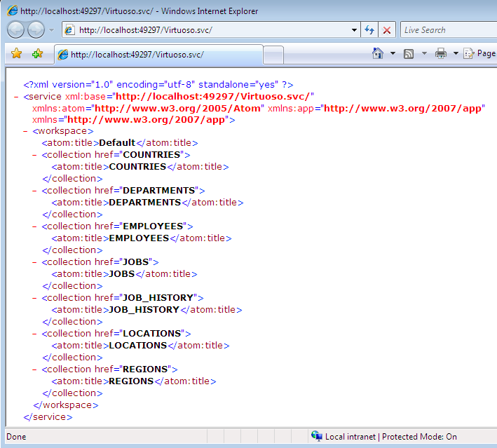
Task: Click the browser Forward arrow button
Action: 36,29
